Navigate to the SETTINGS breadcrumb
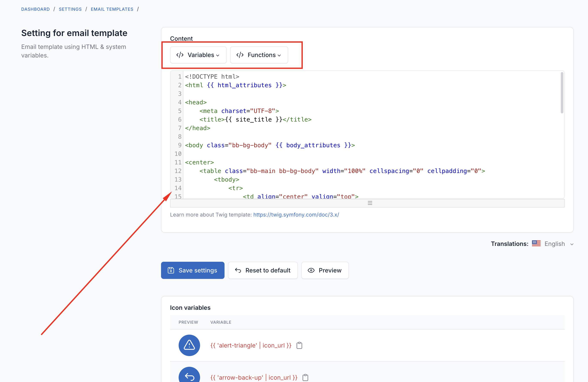Image resolution: width=588 pixels, height=382 pixels. point(70,9)
